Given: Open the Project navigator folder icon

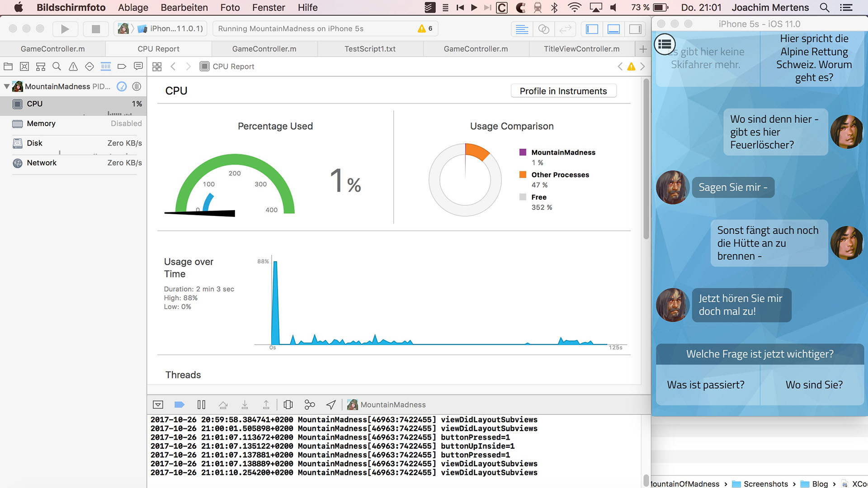Looking at the screenshot, I should 8,67.
